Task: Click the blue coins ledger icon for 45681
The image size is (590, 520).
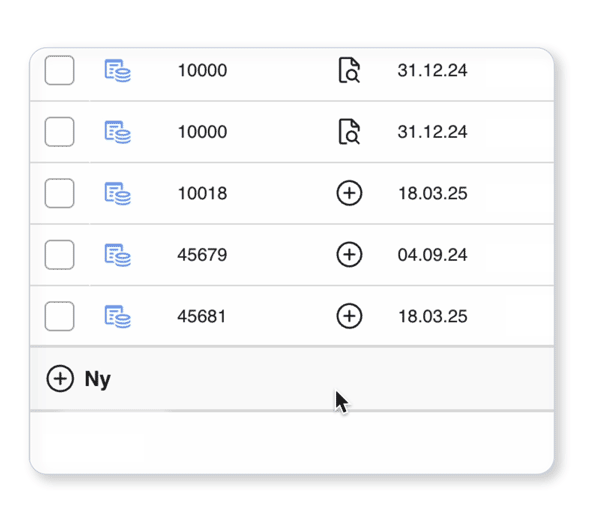Action: click(117, 316)
